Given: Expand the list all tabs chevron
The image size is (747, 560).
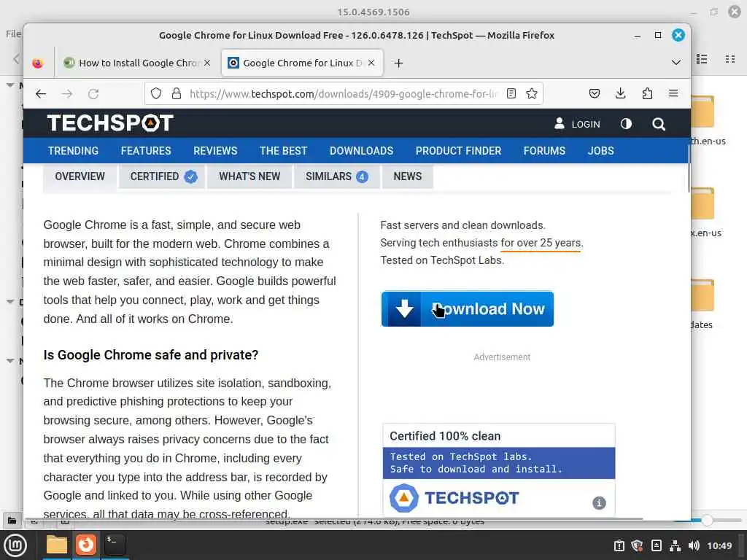Looking at the screenshot, I should point(676,63).
